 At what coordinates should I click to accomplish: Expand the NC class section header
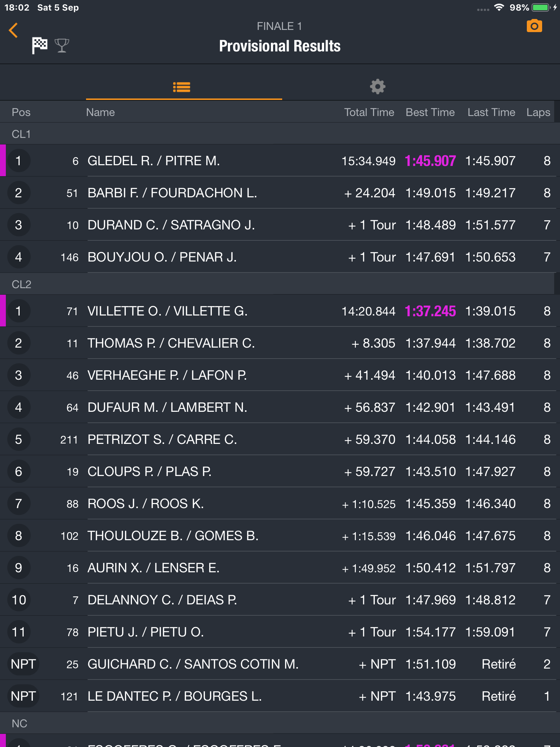pyautogui.click(x=20, y=724)
